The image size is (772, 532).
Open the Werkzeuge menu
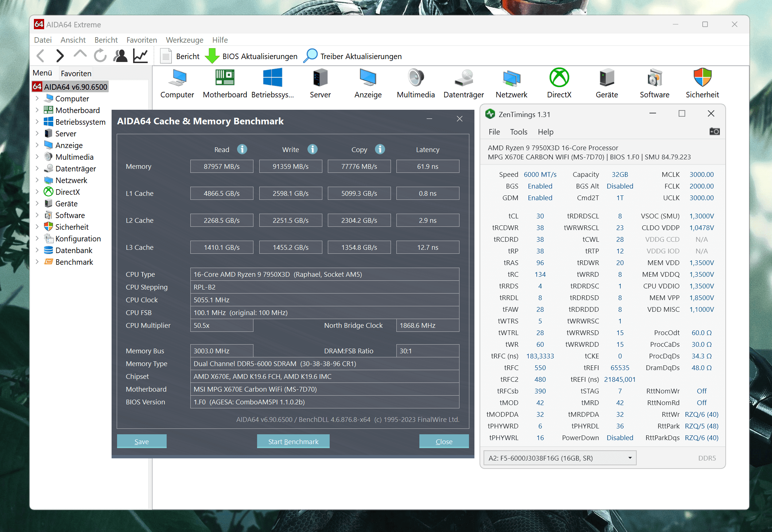[185, 40]
